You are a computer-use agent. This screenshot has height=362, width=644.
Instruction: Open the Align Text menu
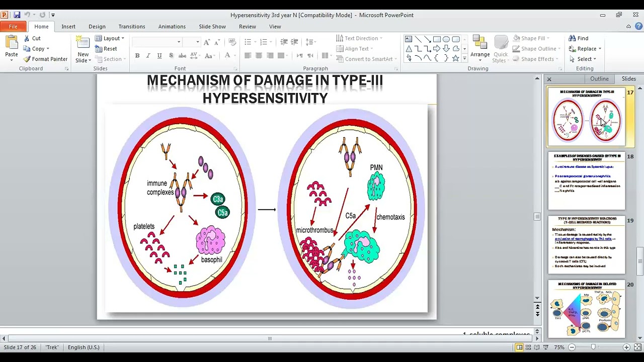click(354, 49)
